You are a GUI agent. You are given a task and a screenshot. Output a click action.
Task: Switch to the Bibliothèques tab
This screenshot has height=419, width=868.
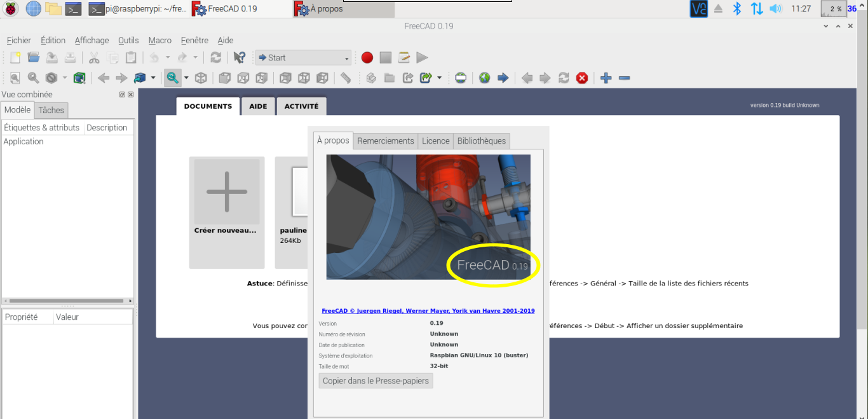coord(482,141)
